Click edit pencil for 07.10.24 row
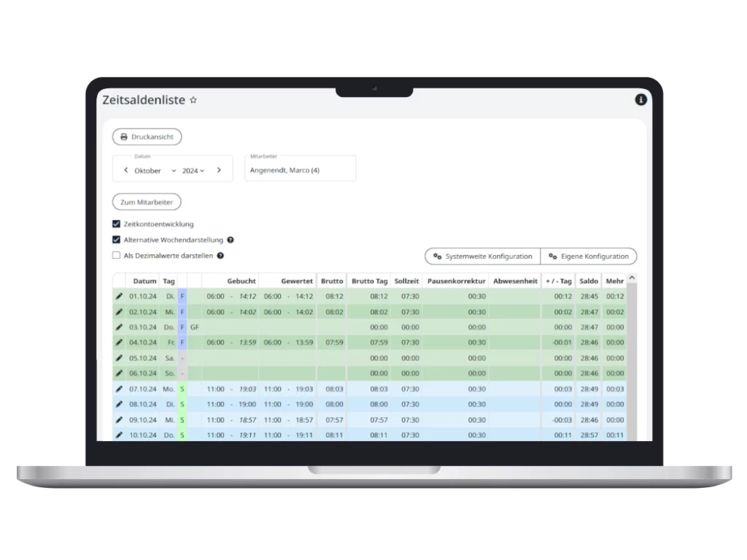This screenshot has height=560, width=747. coord(120,389)
